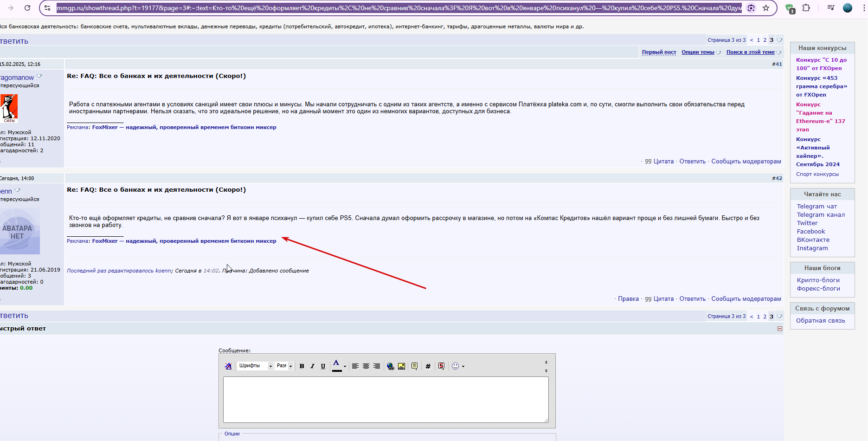Open Instagram sidebar link
This screenshot has height=441, width=868.
point(812,248)
